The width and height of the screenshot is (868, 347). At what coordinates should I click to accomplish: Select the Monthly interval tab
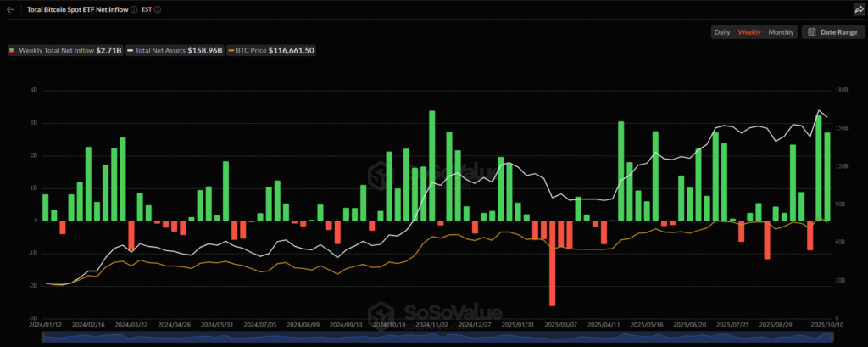point(780,32)
